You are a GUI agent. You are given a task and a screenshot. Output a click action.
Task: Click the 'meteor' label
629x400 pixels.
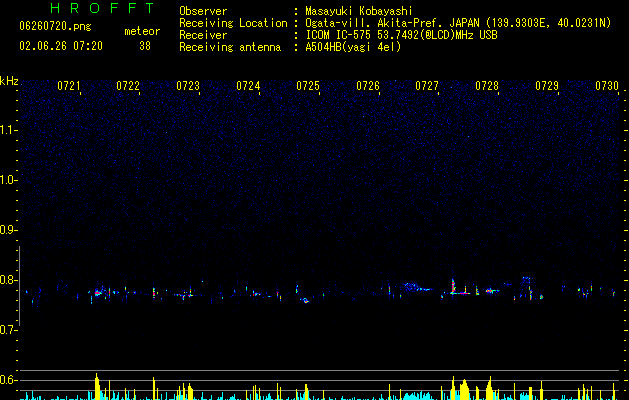pyautogui.click(x=142, y=31)
